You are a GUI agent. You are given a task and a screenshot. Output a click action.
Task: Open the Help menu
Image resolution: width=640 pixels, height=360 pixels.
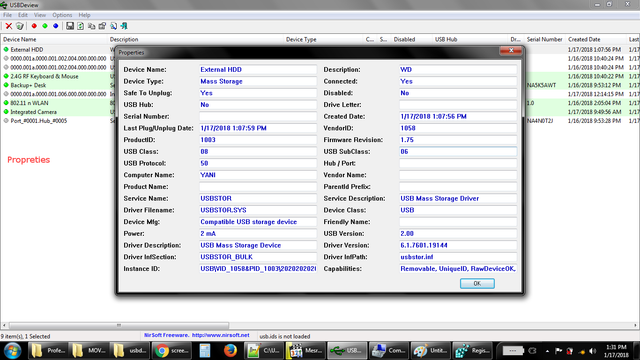84,15
